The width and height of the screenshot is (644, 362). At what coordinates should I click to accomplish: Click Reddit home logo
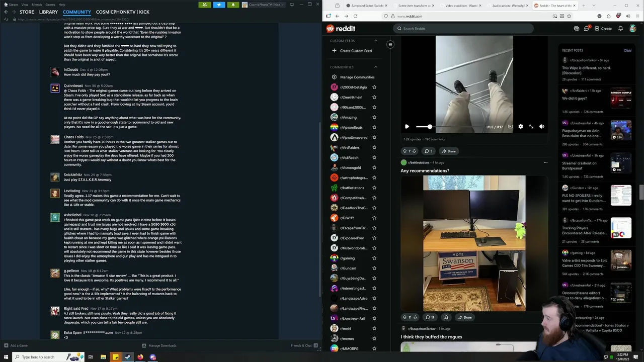[341, 29]
